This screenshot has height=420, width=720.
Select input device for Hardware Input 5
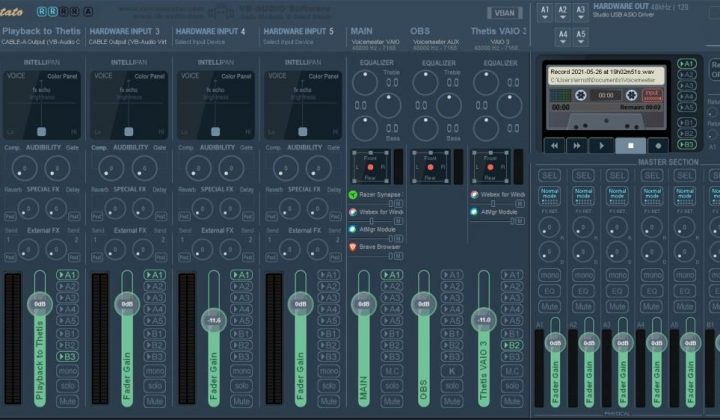coord(290,42)
